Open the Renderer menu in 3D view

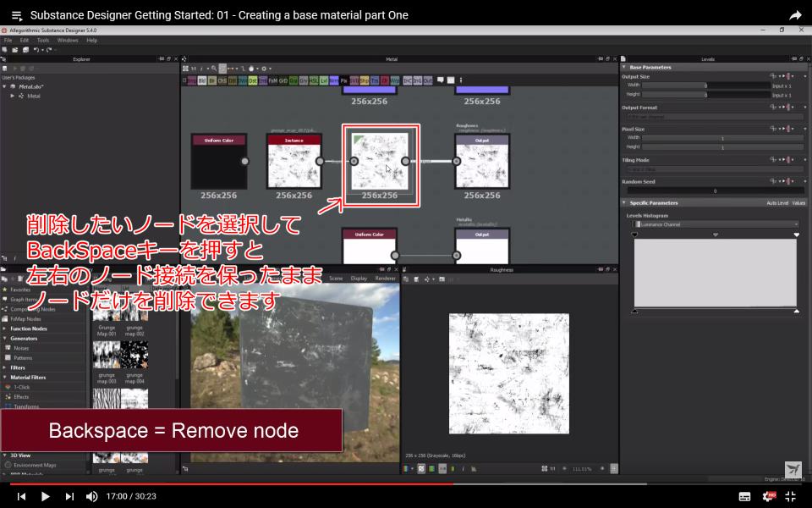point(386,279)
